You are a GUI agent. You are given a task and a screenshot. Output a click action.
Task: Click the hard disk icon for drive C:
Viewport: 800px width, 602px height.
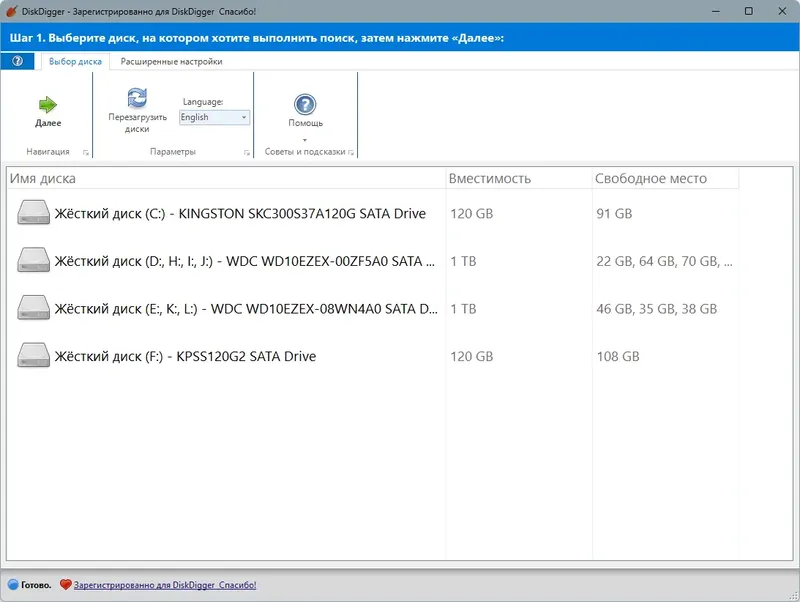coord(33,213)
